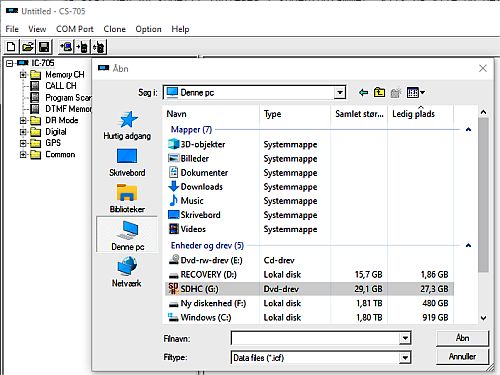Select the Videos folder
The image size is (500, 375).
pyautogui.click(x=187, y=229)
